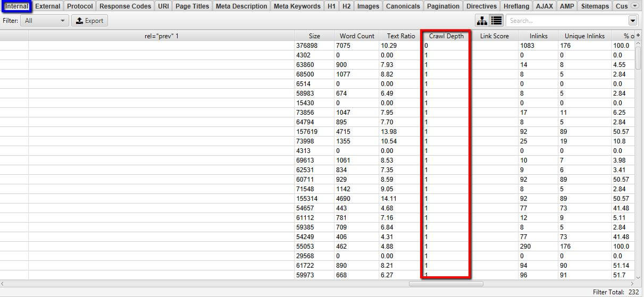Click the horizontal scrollbar left arrow

[x=3, y=284]
